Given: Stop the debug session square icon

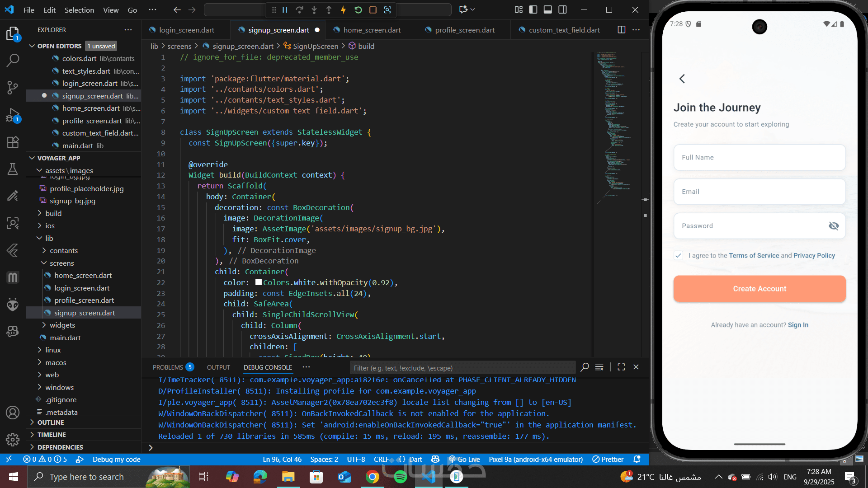Looking at the screenshot, I should coord(373,9).
